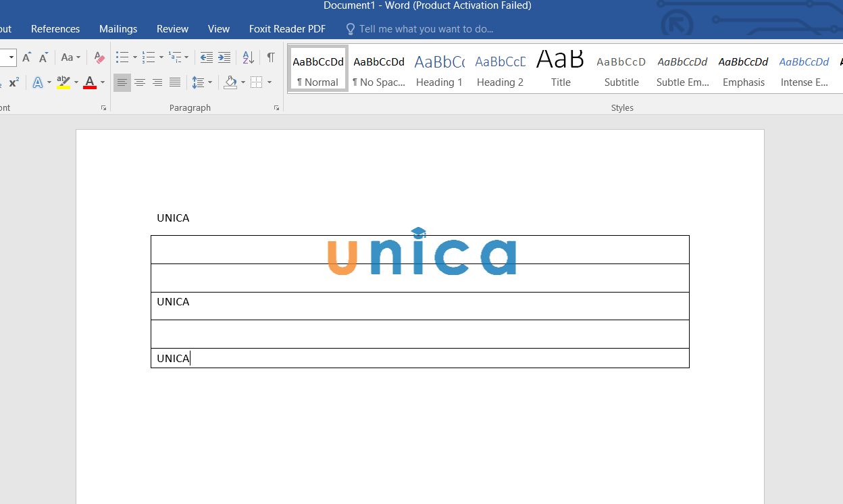
Task: Open the Mailings tab
Action: pyautogui.click(x=118, y=29)
